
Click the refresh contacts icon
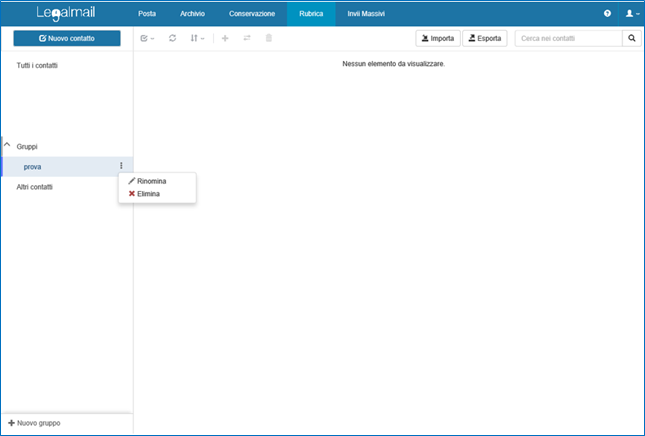pyautogui.click(x=172, y=38)
